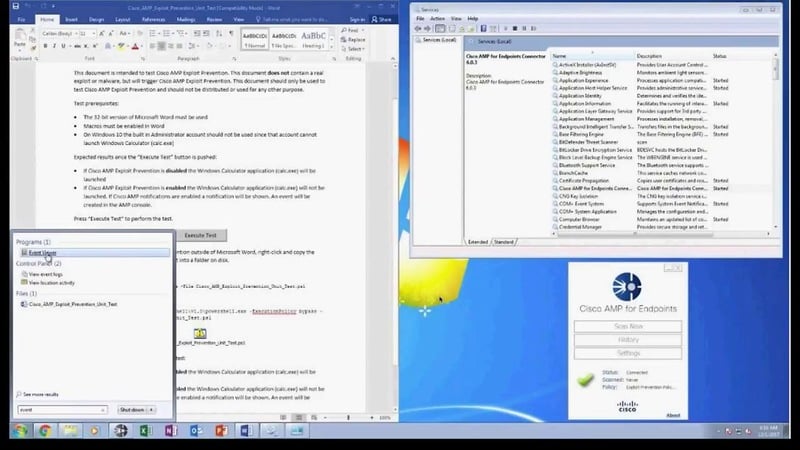Toggle Show/Hide paragraph marks icon
The image size is (800, 450).
[x=231, y=34]
